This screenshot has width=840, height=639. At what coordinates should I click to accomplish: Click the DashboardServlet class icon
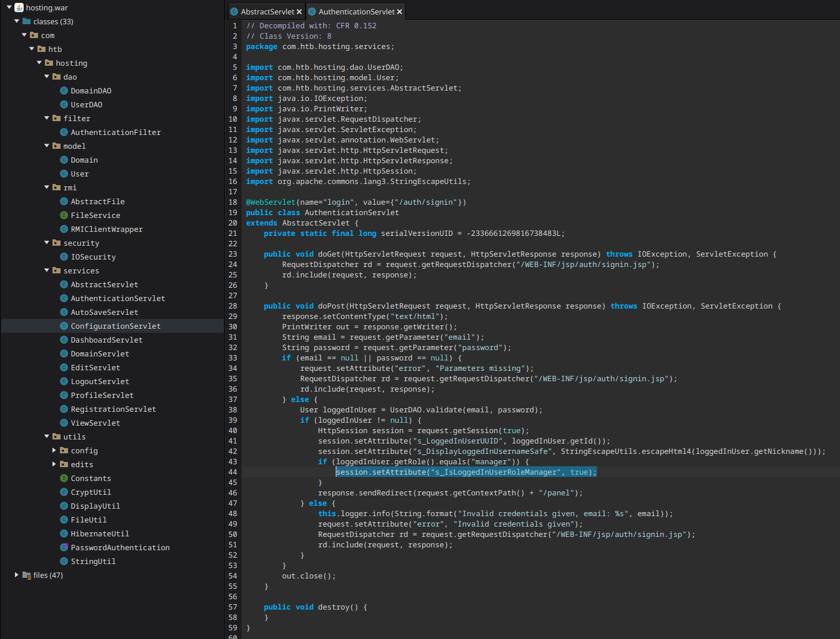pyautogui.click(x=64, y=340)
